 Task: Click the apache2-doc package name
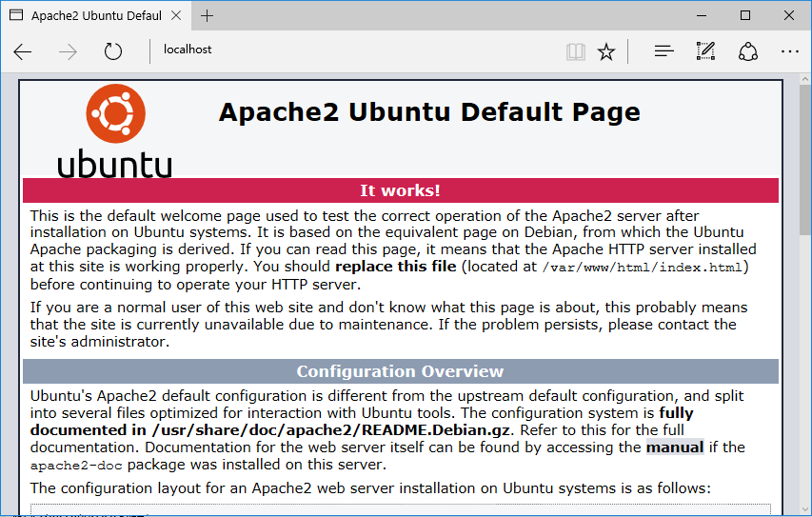tap(76, 466)
